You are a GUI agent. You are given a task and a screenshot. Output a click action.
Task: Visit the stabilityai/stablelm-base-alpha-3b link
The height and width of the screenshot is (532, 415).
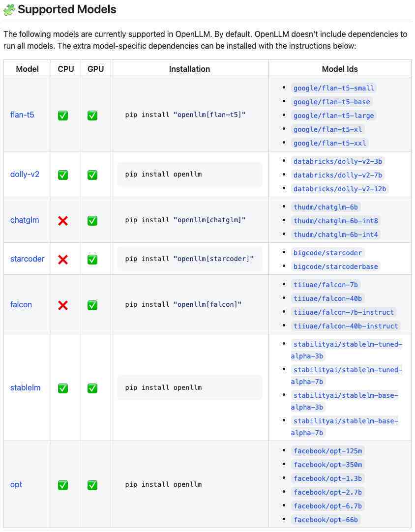click(x=345, y=401)
